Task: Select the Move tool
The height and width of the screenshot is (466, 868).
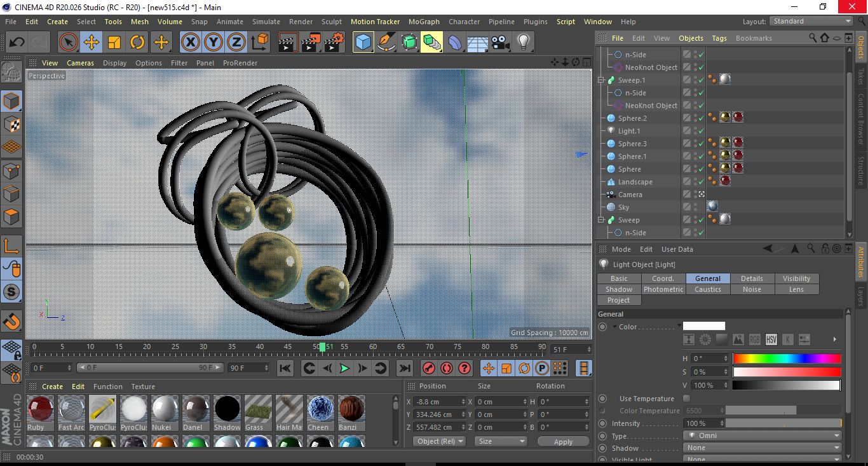Action: tap(92, 43)
